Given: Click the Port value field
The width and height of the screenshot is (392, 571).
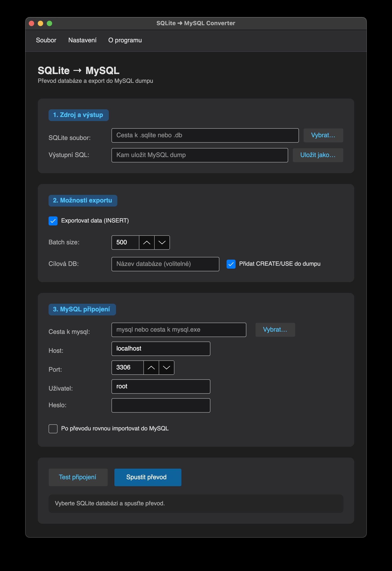Looking at the screenshot, I should (127, 367).
